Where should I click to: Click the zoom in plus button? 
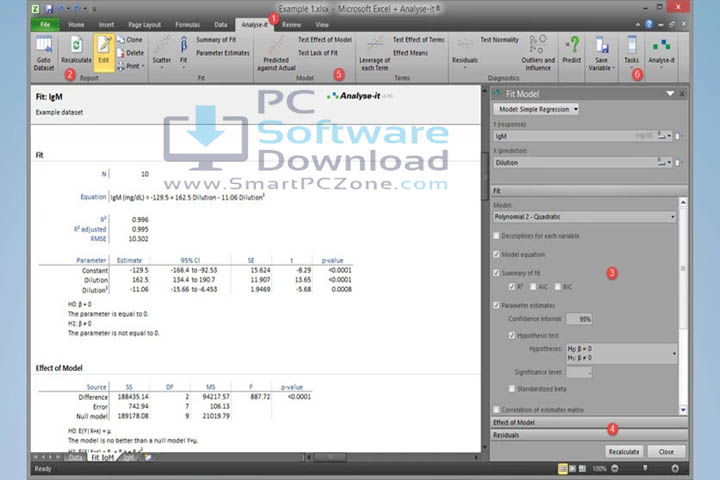675,469
